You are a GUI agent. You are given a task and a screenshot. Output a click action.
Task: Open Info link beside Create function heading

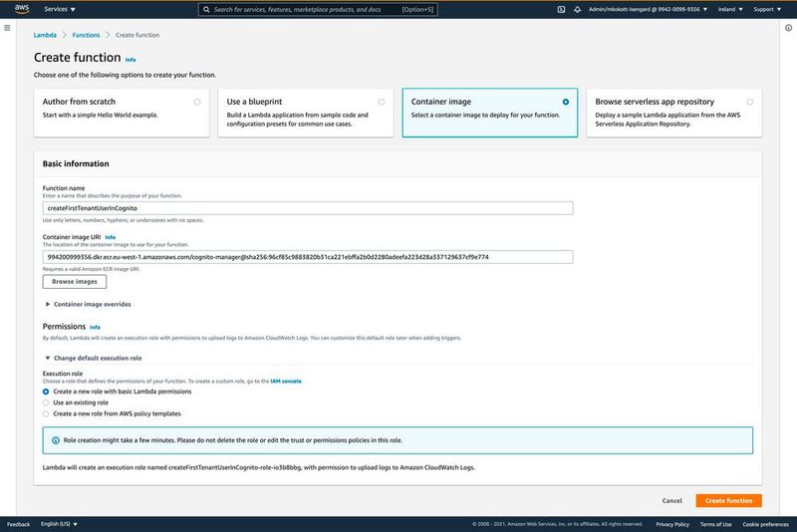[131, 60]
